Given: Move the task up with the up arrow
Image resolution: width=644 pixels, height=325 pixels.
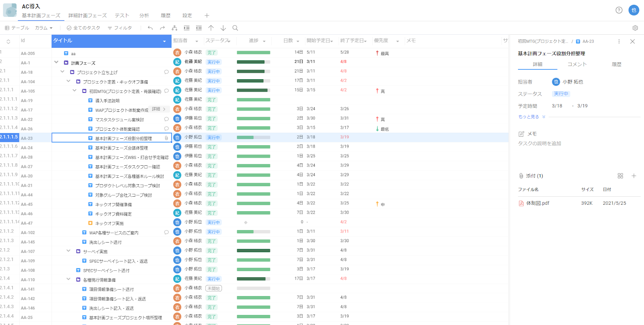Looking at the screenshot, I should tap(211, 28).
